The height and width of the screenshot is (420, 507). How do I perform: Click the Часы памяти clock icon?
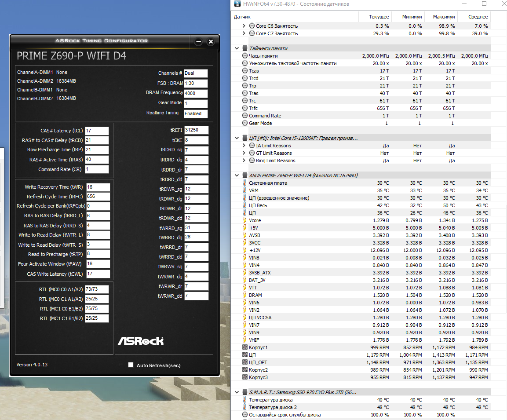point(245,55)
